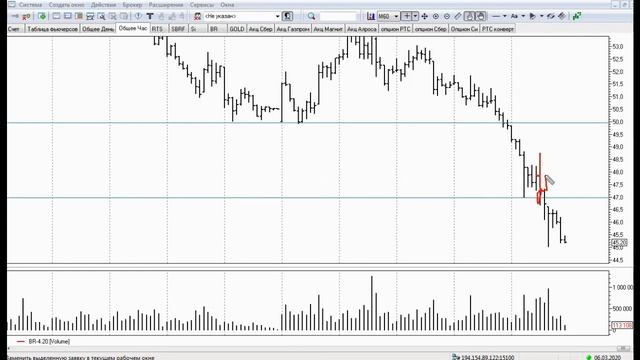This screenshot has width=640, height=360.
Task: Click the zoom out circle icon
Action: pos(447,16)
